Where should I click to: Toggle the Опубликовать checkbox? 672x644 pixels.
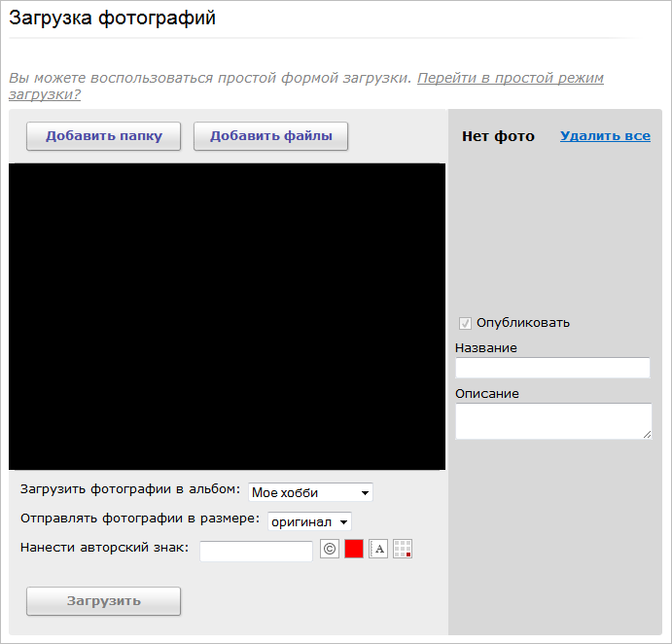[465, 323]
